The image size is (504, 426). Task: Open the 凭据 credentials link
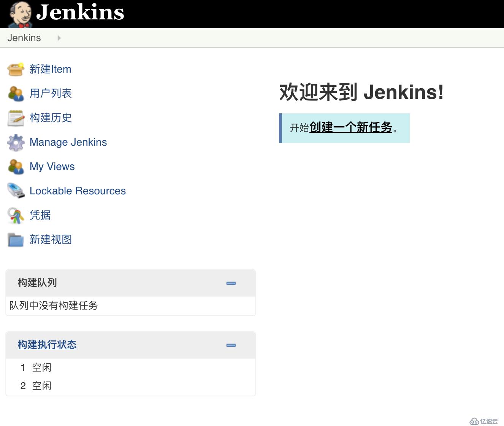(40, 215)
